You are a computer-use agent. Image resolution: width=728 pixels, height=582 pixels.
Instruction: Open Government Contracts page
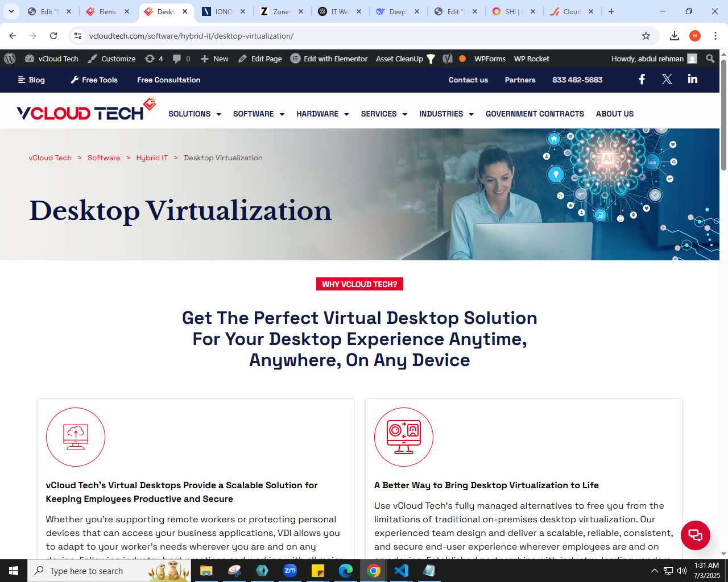(535, 114)
